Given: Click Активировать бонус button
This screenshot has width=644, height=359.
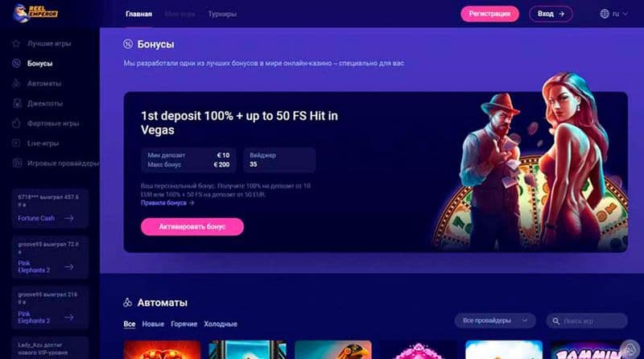Looking at the screenshot, I should (192, 227).
